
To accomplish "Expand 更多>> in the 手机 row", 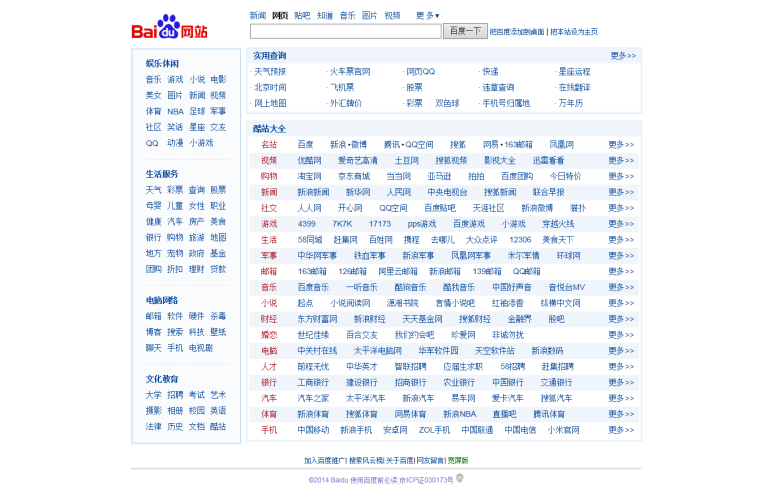I will coord(621,430).
